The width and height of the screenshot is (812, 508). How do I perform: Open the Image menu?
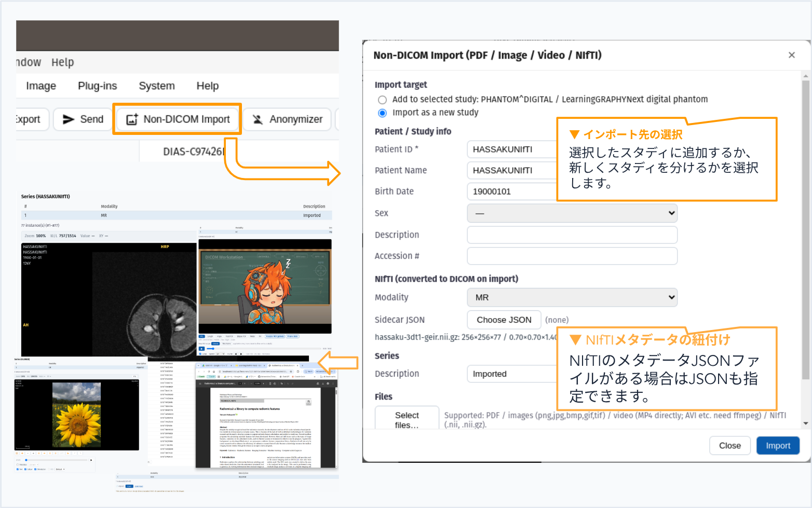click(x=41, y=86)
